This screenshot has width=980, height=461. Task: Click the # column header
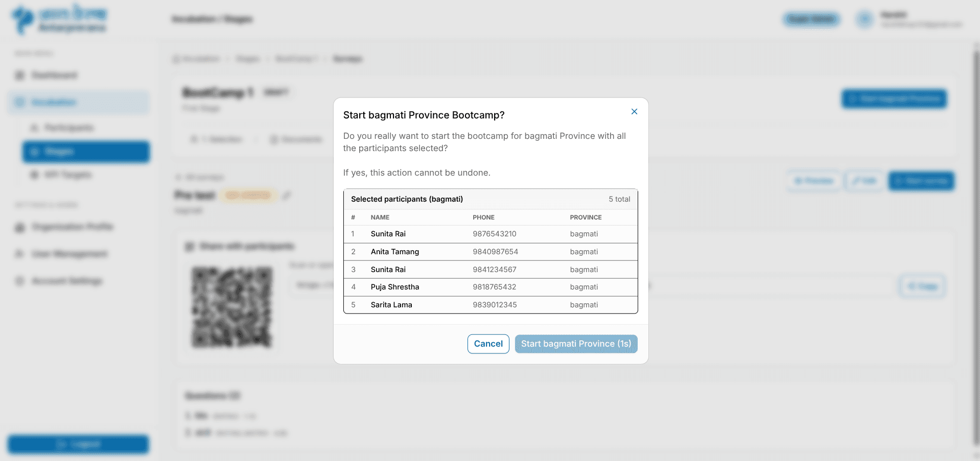(x=353, y=217)
